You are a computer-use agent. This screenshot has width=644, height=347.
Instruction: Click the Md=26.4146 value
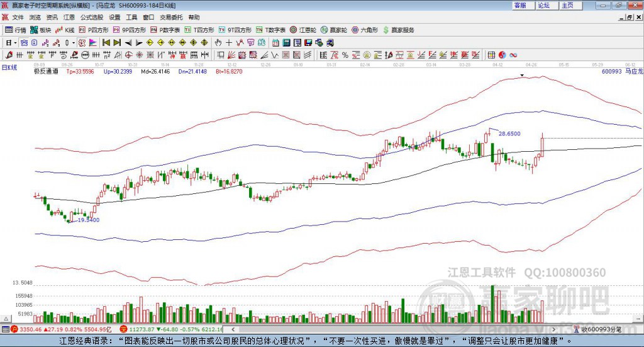155,71
